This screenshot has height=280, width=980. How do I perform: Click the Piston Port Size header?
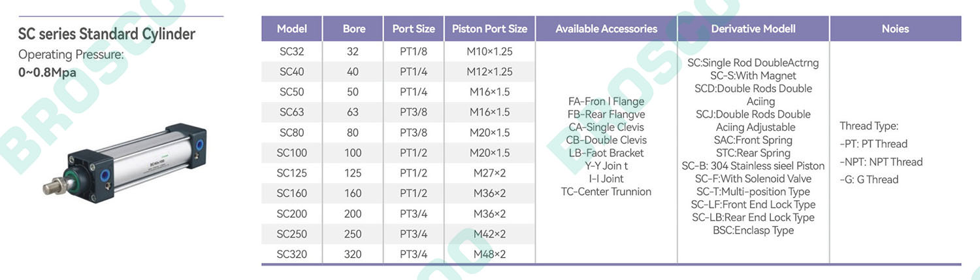click(489, 29)
